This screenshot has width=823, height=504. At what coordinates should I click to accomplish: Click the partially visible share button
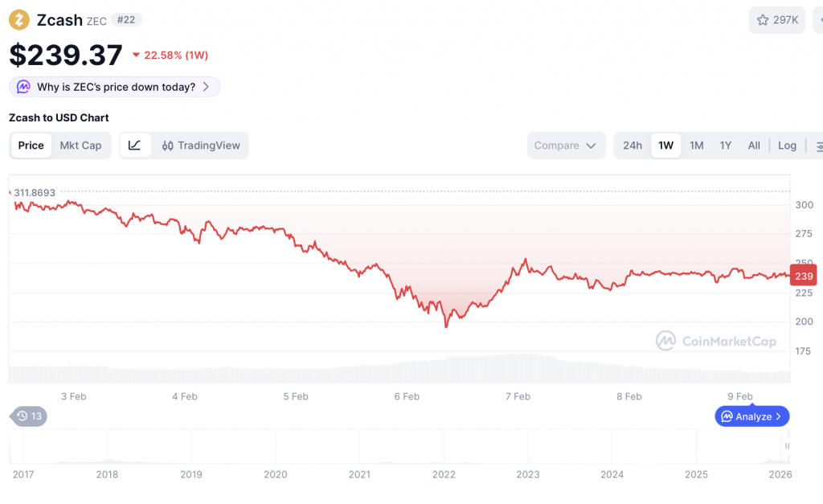tap(817, 20)
